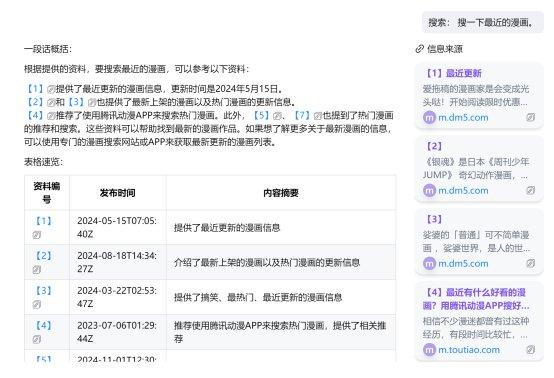Click the copy-link icon in source card 4
554x378 pixels.
531,350
